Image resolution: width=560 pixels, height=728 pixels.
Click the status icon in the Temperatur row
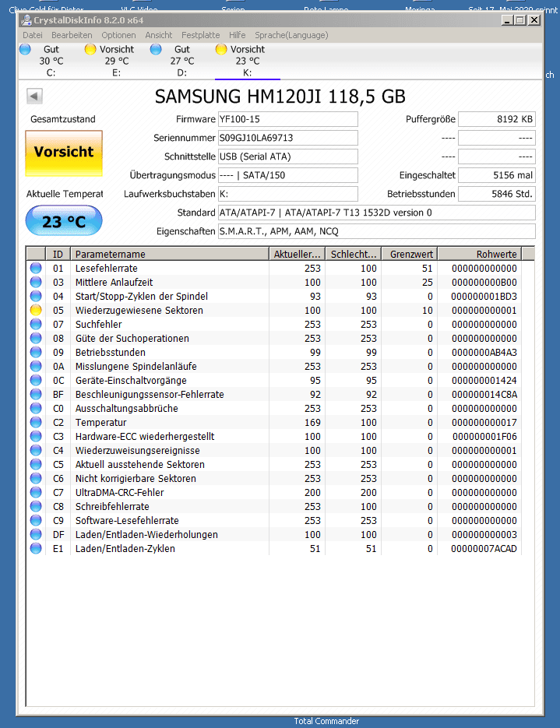36,423
